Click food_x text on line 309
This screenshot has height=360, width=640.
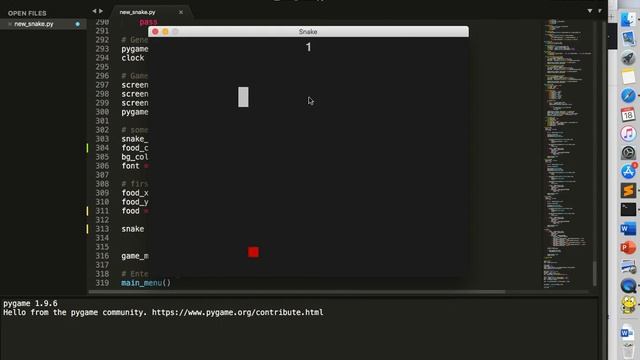135,193
